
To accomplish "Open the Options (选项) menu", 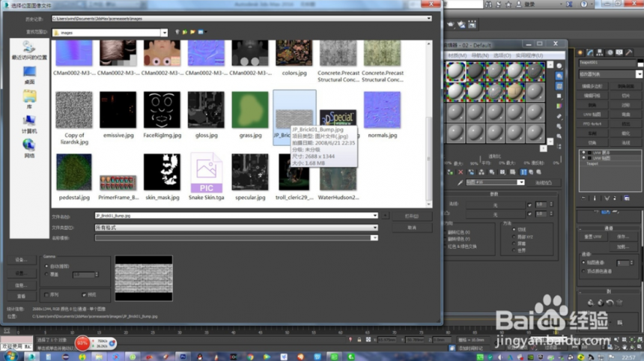I will (x=502, y=55).
